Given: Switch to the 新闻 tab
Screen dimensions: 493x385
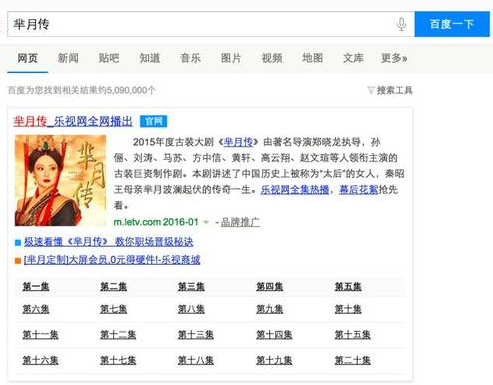Looking at the screenshot, I should (x=68, y=58).
